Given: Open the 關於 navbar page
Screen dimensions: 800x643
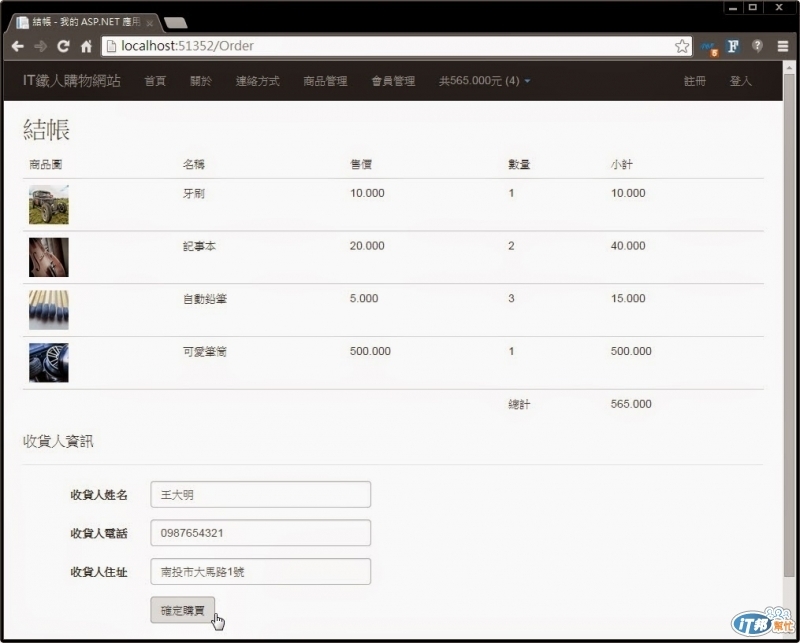Looking at the screenshot, I should tap(201, 81).
